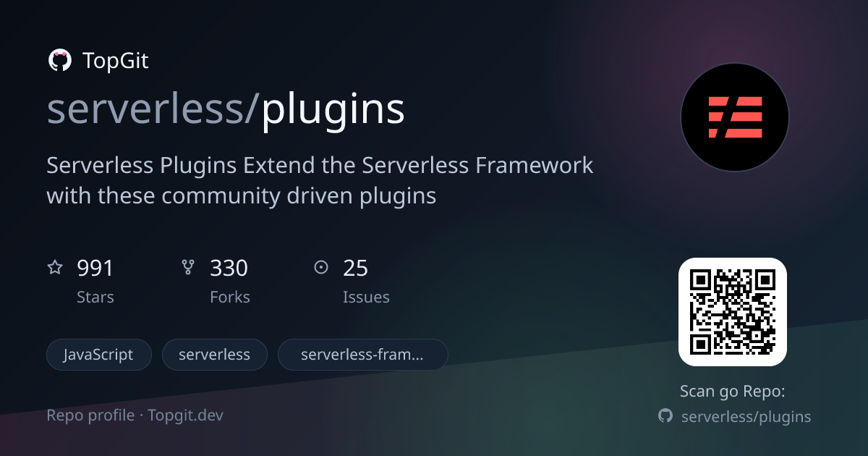
Task: Click the "plugins" repo name in title
Action: (333, 110)
